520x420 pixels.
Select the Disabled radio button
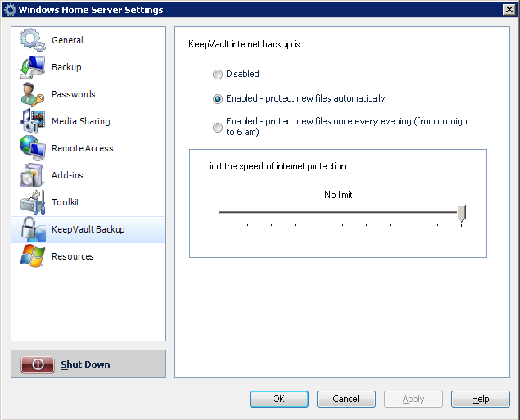218,75
